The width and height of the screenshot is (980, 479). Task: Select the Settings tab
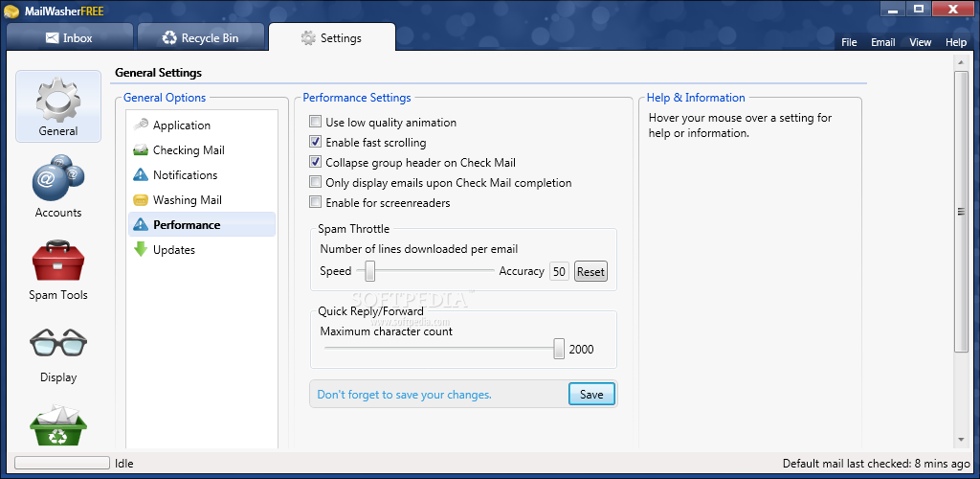pos(332,37)
